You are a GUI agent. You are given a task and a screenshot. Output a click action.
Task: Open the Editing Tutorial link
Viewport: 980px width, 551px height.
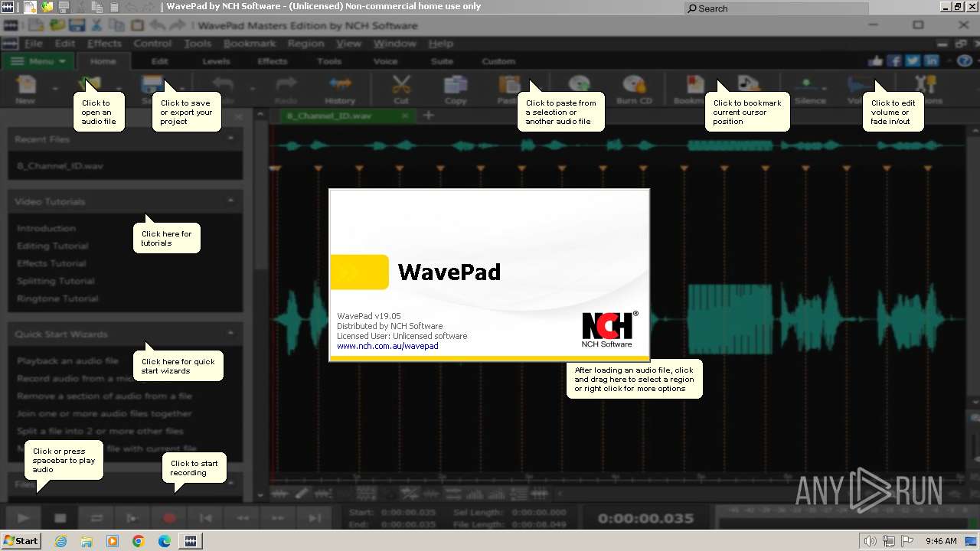coord(53,246)
